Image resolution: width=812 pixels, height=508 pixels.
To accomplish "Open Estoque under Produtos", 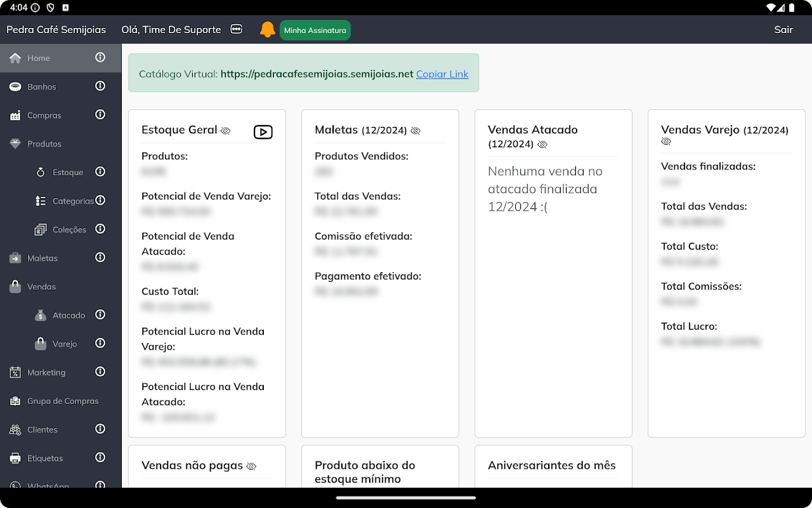I will [68, 172].
